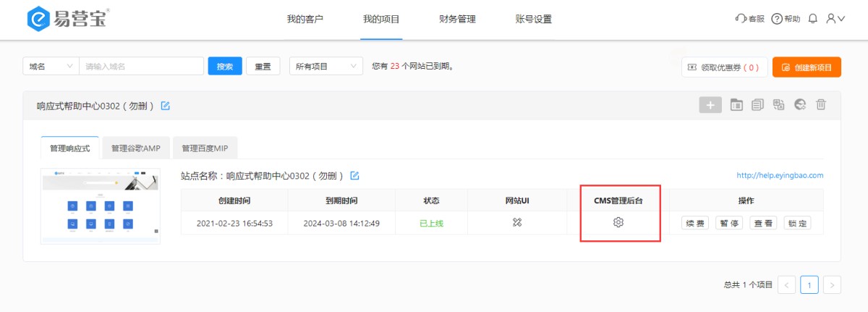Click the 创建时间 column header
This screenshot has height=312, width=868.
click(x=234, y=201)
